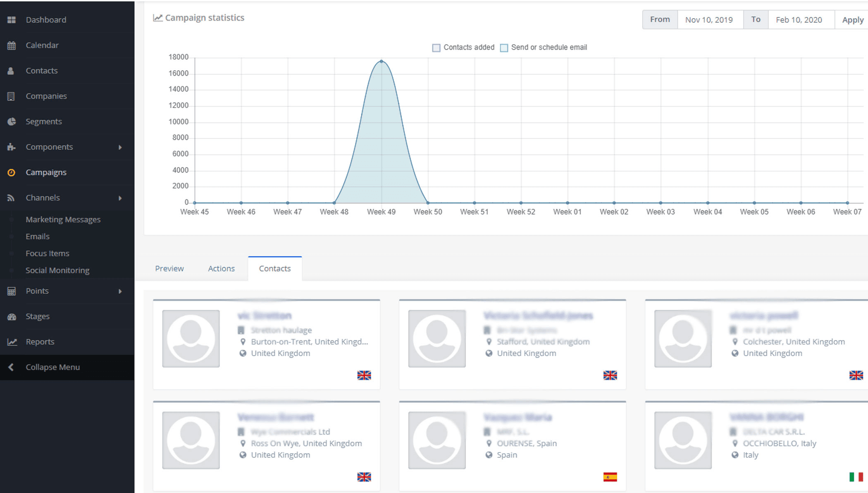868x493 pixels.
Task: Select the Segments pie chart icon
Action: coord(12,122)
